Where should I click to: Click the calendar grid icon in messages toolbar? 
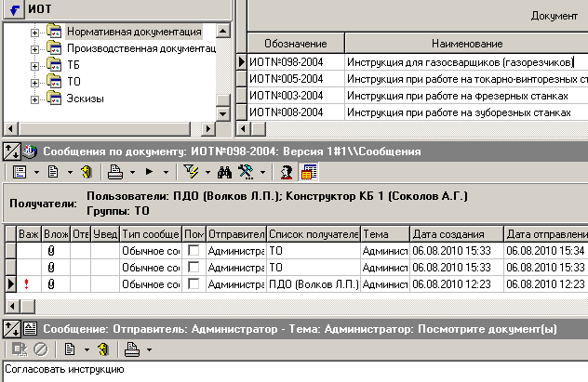point(308,172)
